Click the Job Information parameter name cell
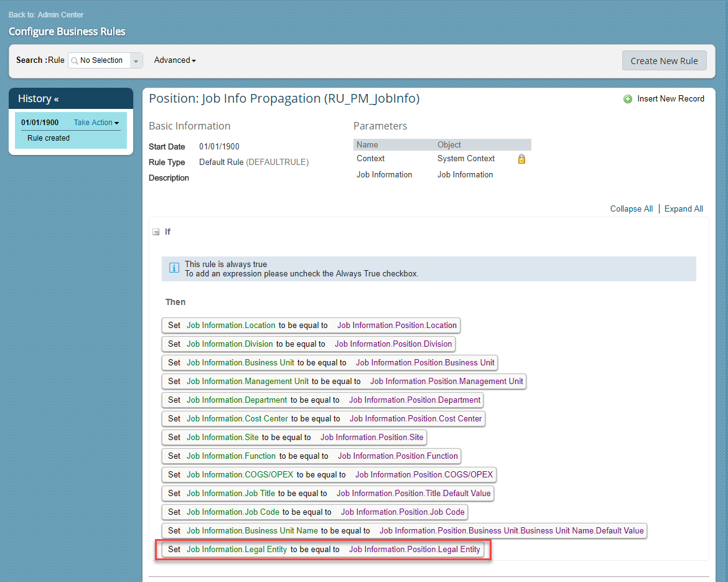Screen dimensions: 728x582 click(384, 175)
